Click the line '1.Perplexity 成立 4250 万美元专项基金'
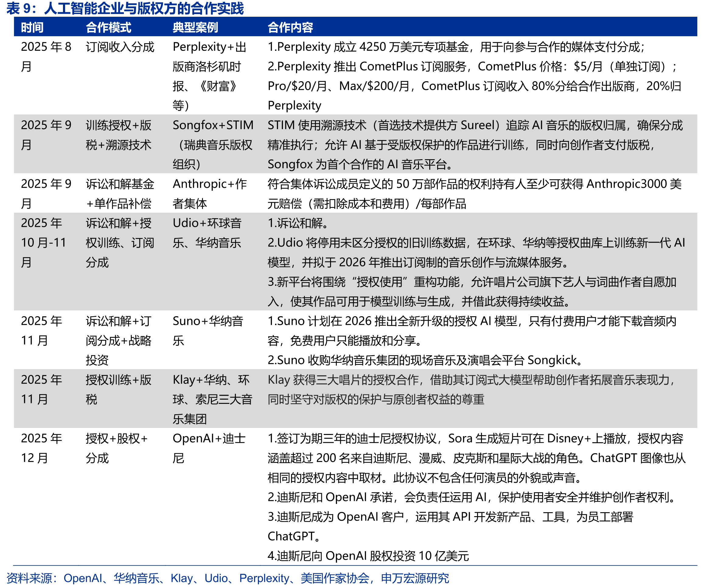The width and height of the screenshot is (704, 588). [x=456, y=47]
